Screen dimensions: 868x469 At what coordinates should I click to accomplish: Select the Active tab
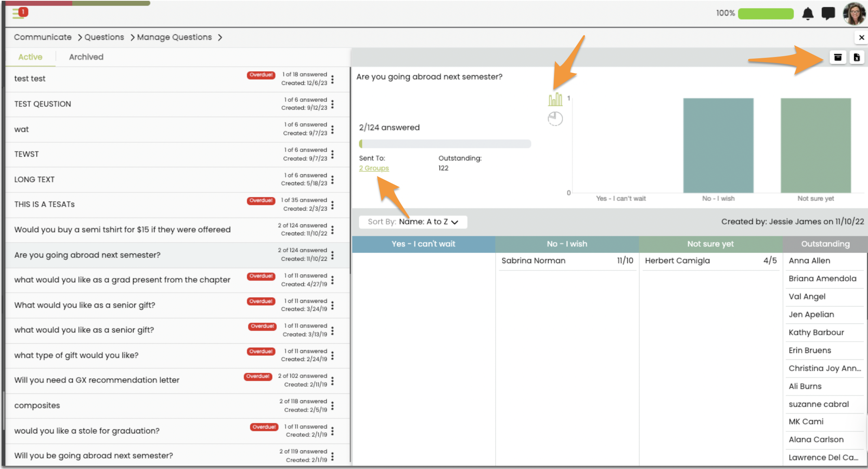(30, 57)
